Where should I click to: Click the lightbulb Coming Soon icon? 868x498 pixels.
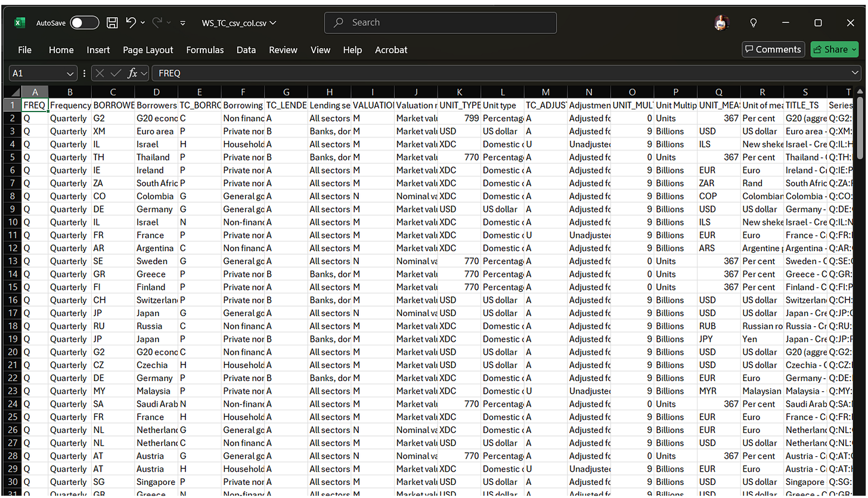[x=753, y=23]
